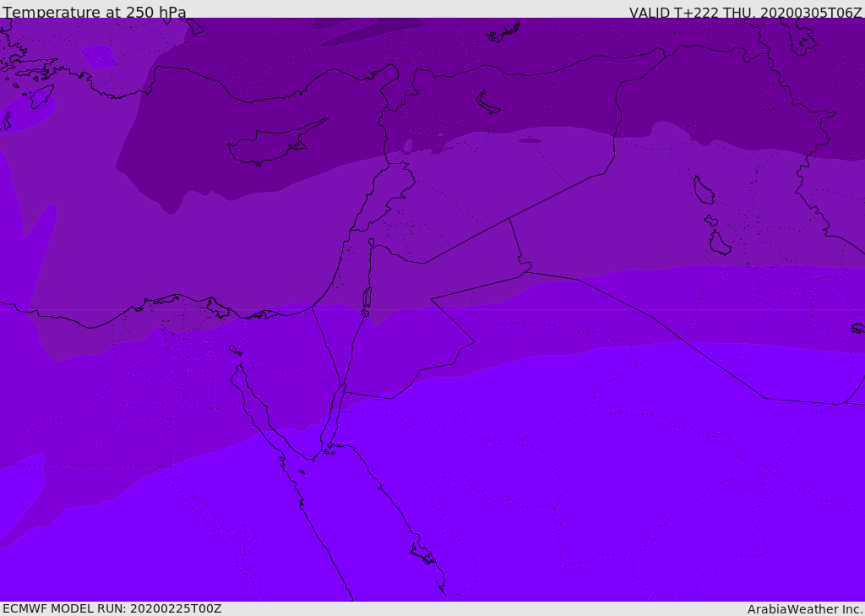This screenshot has height=616, width=865.
Task: Click the 'ECMWF MODEL RUN: 20200225T00Z' footer text
Action: [x=112, y=608]
